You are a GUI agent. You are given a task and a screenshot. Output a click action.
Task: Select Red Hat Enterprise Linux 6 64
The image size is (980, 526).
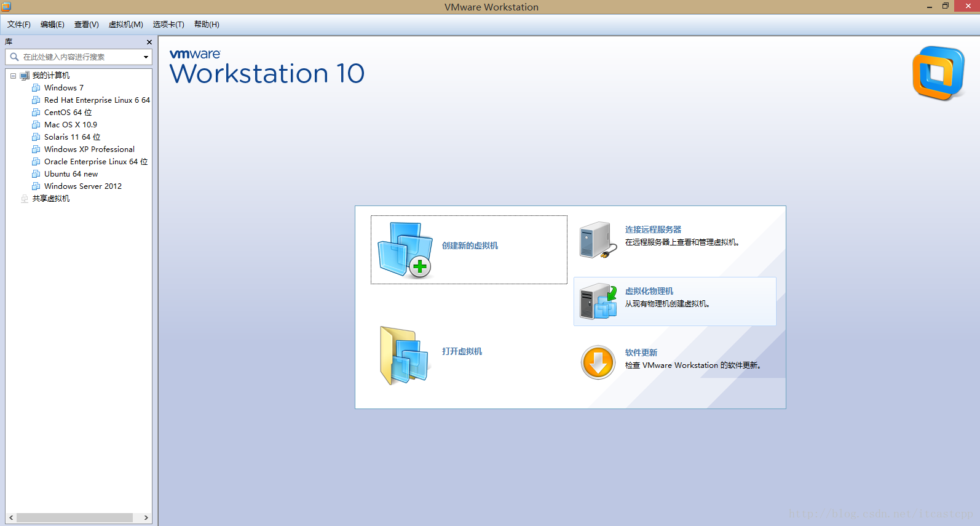click(97, 100)
